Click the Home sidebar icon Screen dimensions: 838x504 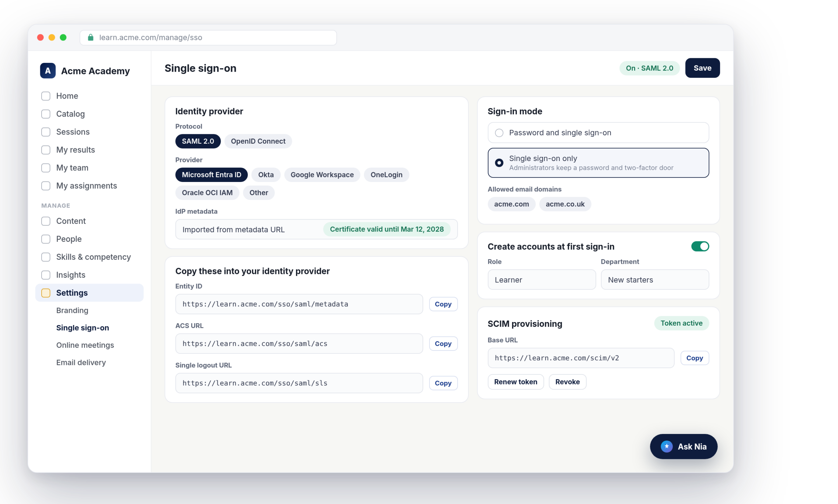click(x=46, y=96)
